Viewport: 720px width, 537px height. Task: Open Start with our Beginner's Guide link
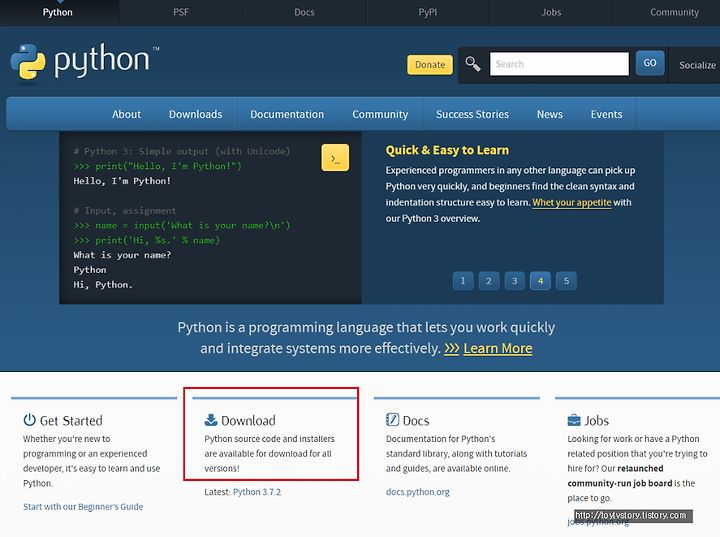[83, 507]
